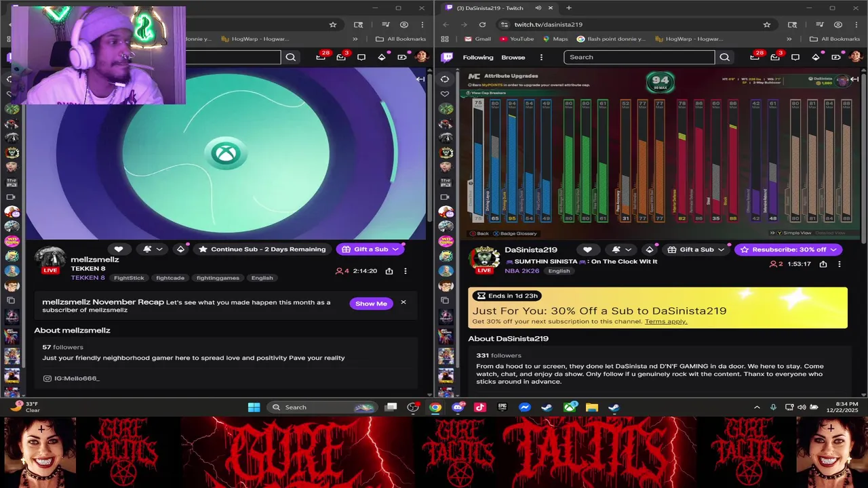Toggle follow heart for mellzsmellz
Image resolution: width=868 pixels, height=488 pixels.
[x=119, y=249]
